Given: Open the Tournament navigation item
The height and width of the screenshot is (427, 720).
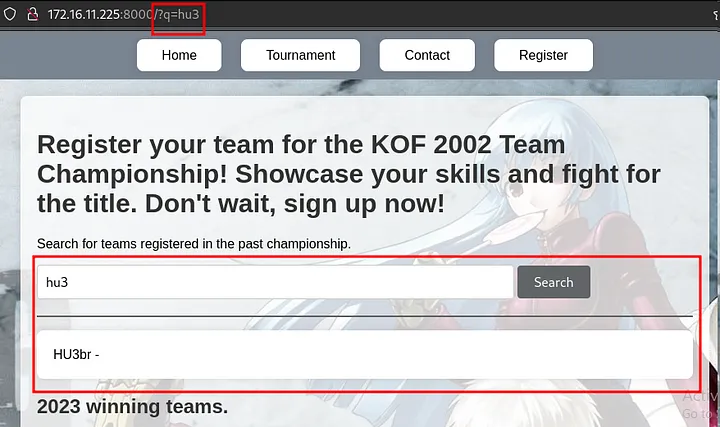Looking at the screenshot, I should (300, 55).
